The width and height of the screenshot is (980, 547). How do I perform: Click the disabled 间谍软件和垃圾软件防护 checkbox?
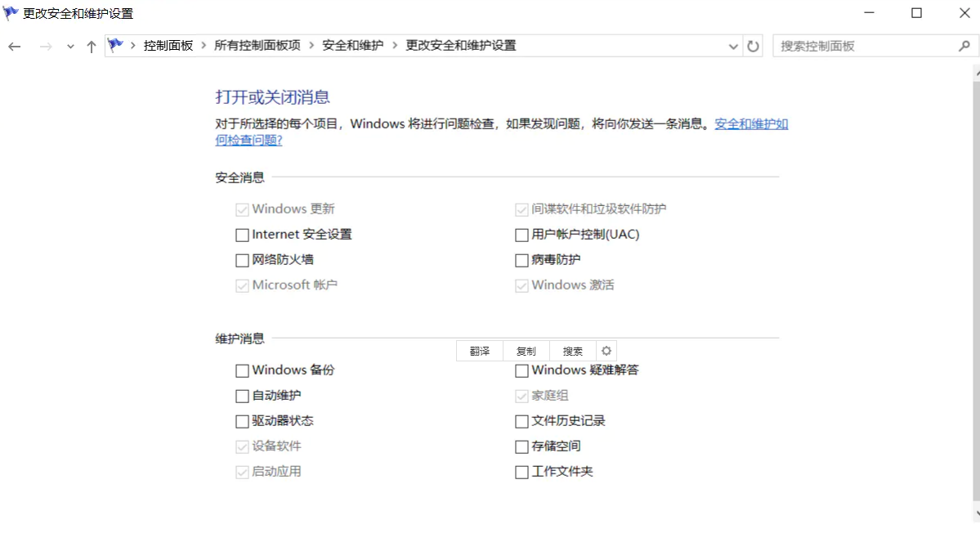[x=521, y=209]
